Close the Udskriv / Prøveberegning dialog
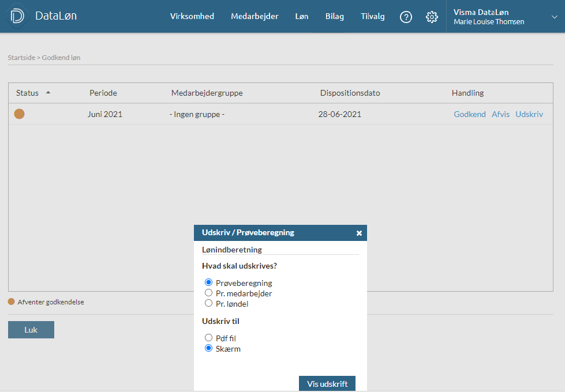Viewport: 565px width, 392px height. (x=359, y=233)
